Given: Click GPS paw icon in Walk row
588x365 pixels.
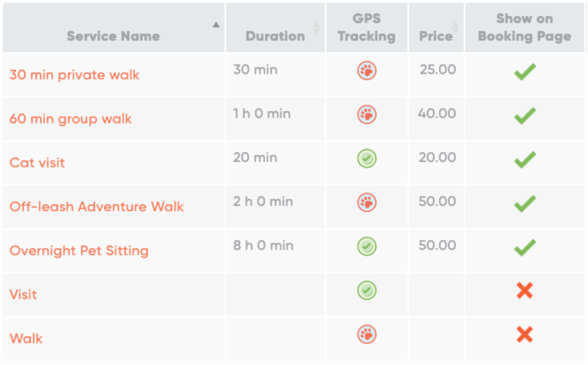Looking at the screenshot, I should click(x=366, y=334).
